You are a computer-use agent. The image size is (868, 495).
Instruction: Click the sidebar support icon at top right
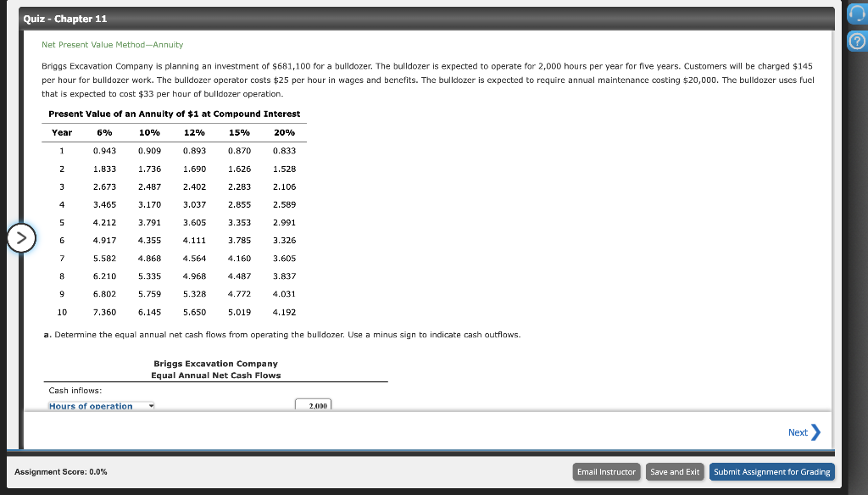pos(857,14)
